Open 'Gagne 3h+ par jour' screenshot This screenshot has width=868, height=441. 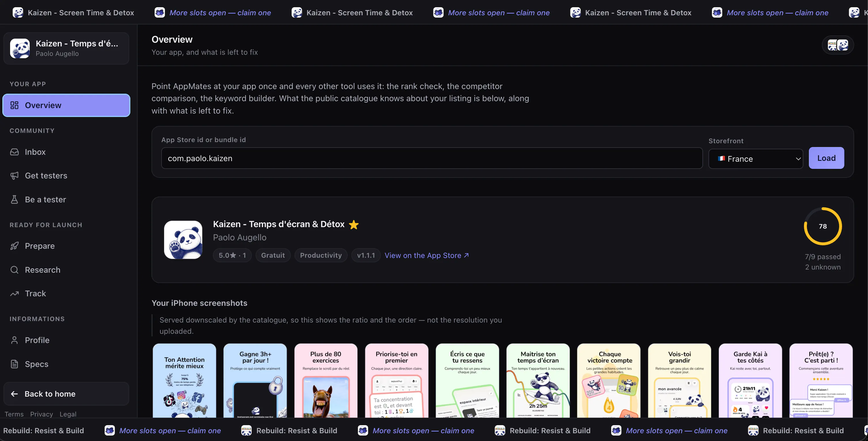[255, 381]
